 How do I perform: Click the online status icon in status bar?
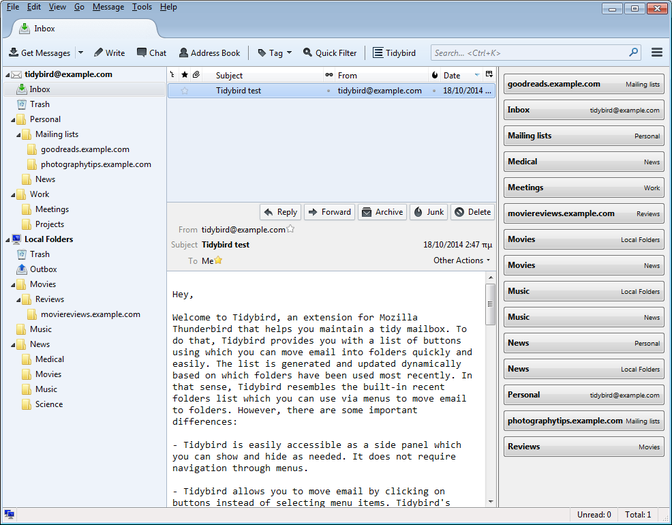(9, 514)
